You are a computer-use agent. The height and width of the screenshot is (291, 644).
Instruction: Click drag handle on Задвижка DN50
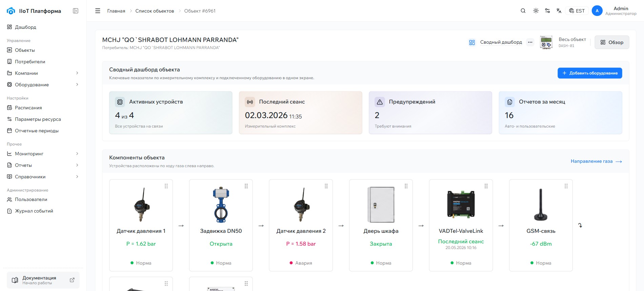(246, 186)
